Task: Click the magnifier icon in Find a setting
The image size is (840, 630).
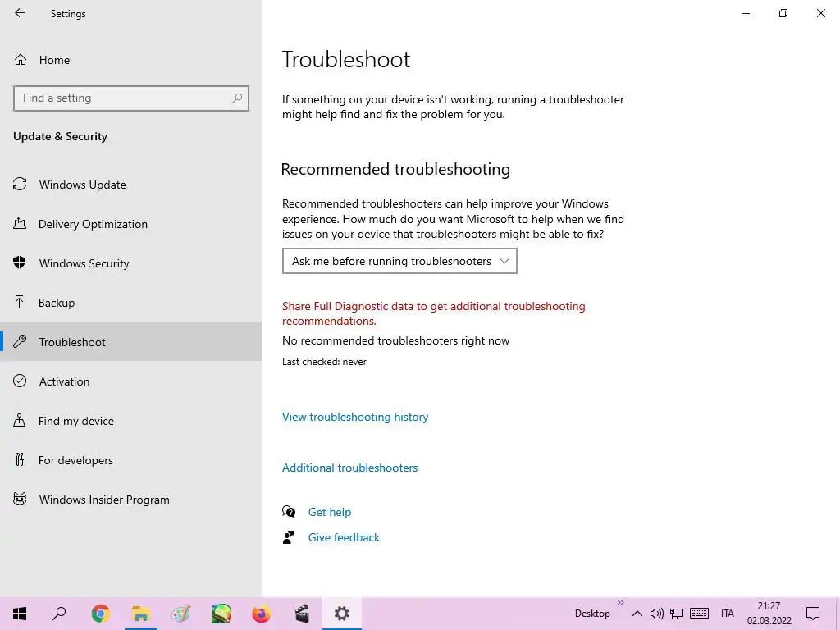Action: [237, 98]
